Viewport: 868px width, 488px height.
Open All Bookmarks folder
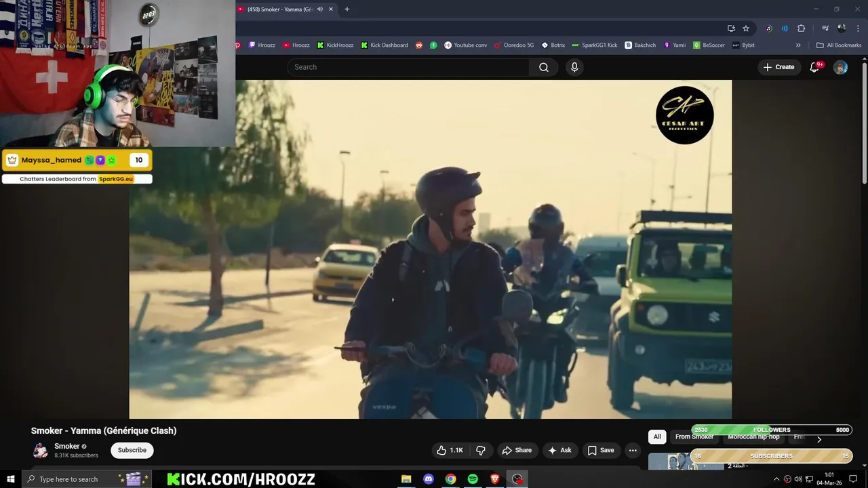coord(839,45)
